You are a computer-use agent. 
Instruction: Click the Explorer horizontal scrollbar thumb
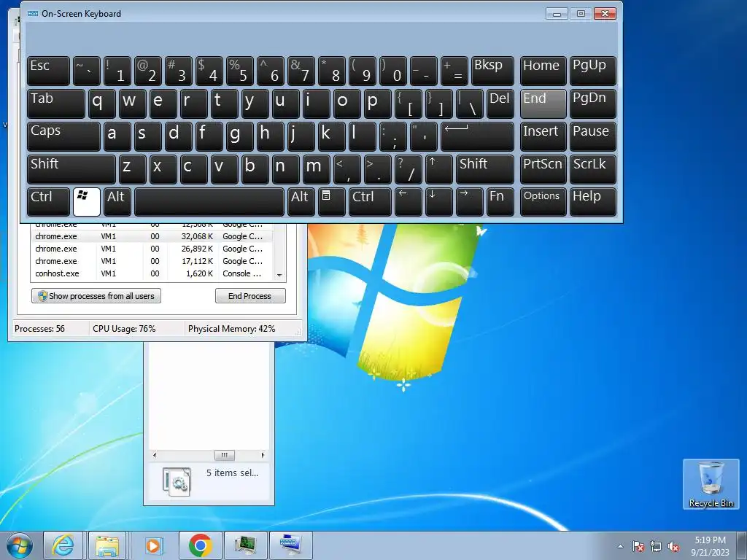(x=225, y=455)
